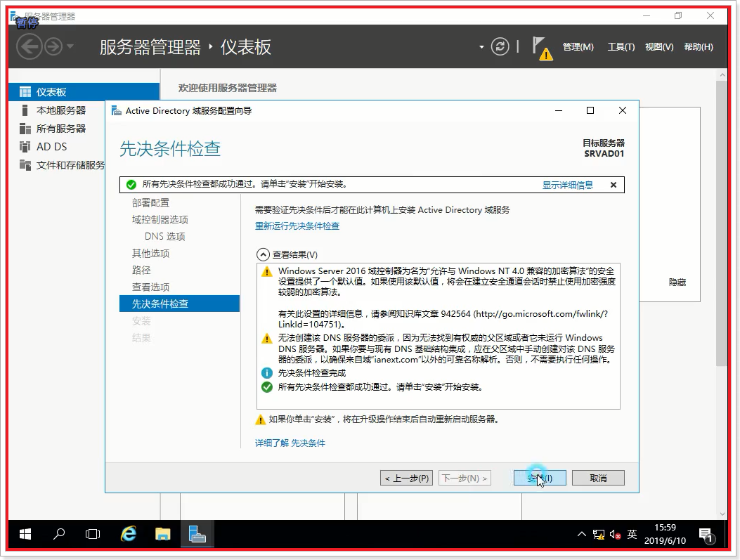The width and height of the screenshot is (740, 560).
Task: Click the warning icon beside restart notice
Action: pyautogui.click(x=260, y=419)
